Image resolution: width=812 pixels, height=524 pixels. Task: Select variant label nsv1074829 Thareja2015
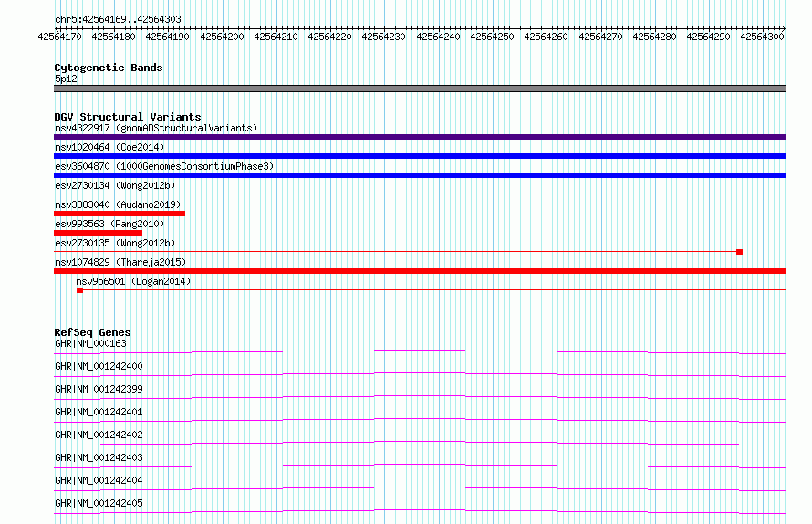point(120,262)
